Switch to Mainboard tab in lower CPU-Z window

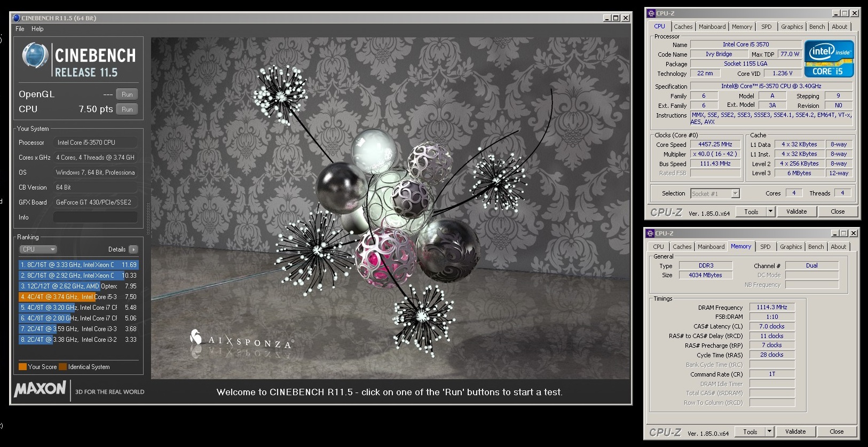pyautogui.click(x=711, y=247)
